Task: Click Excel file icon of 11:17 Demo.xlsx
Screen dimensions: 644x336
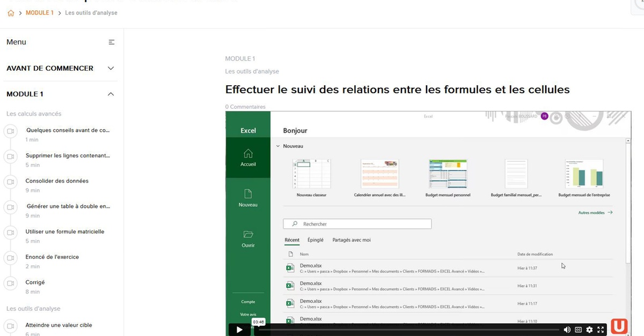Action: [290, 303]
